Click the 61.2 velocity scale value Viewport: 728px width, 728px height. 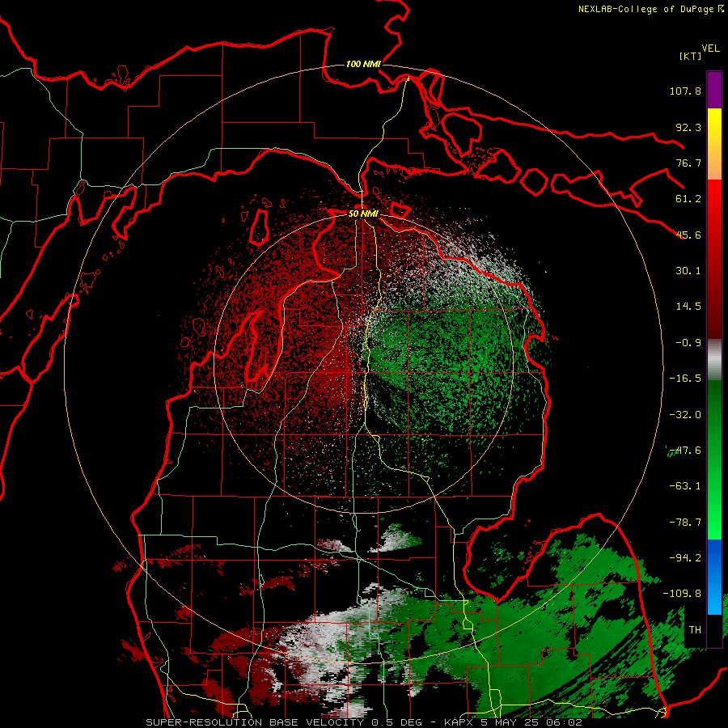[688, 199]
